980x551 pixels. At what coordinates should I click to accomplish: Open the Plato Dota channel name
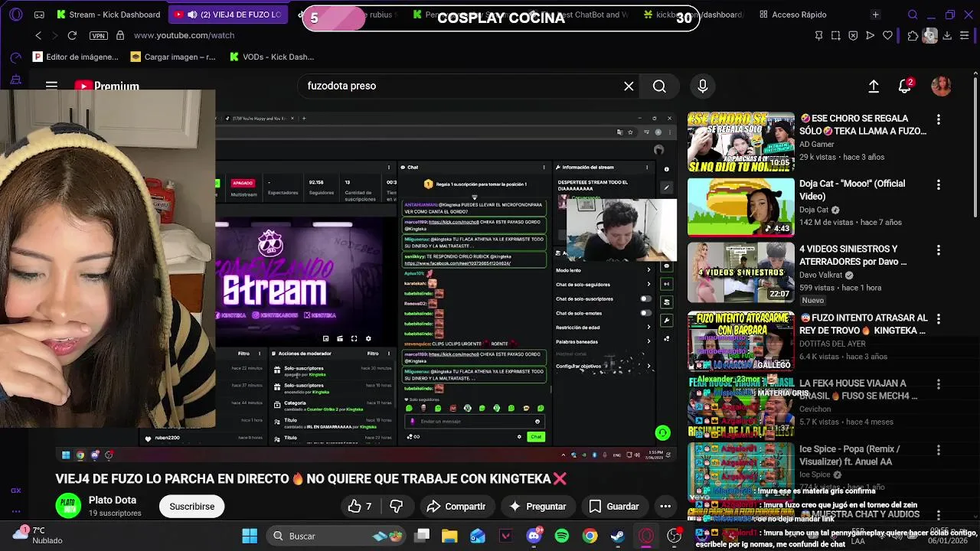[x=113, y=500]
